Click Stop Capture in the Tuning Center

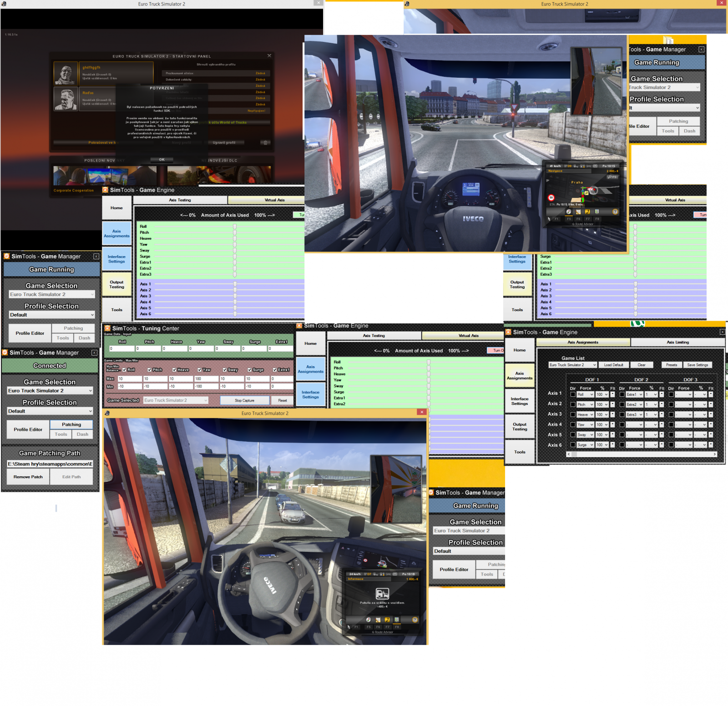click(245, 400)
